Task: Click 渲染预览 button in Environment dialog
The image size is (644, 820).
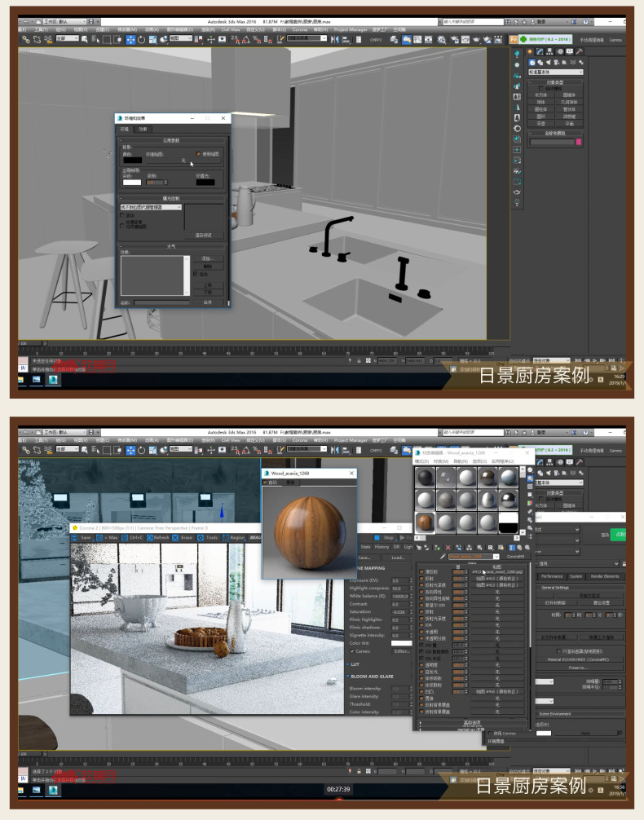Action: pyautogui.click(x=204, y=236)
